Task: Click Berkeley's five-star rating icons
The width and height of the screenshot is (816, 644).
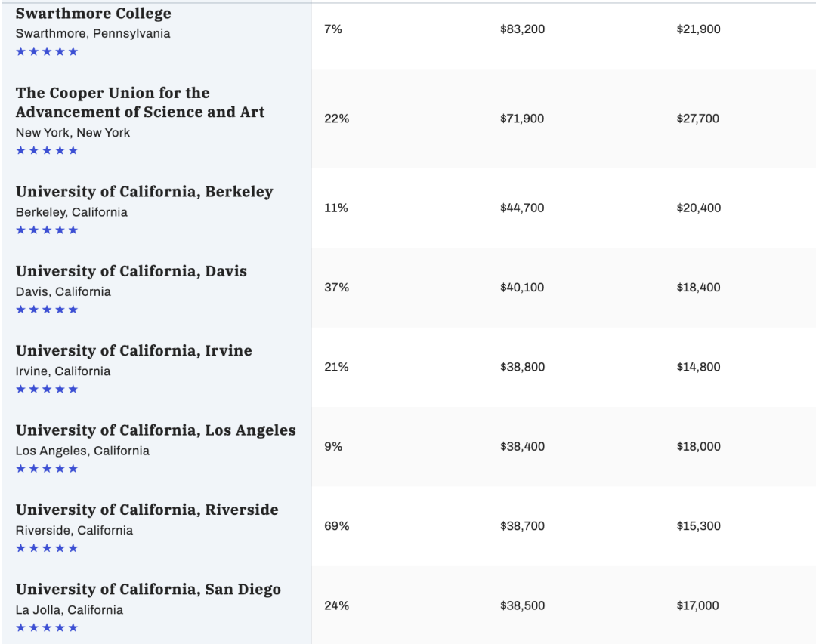Action: 47,230
